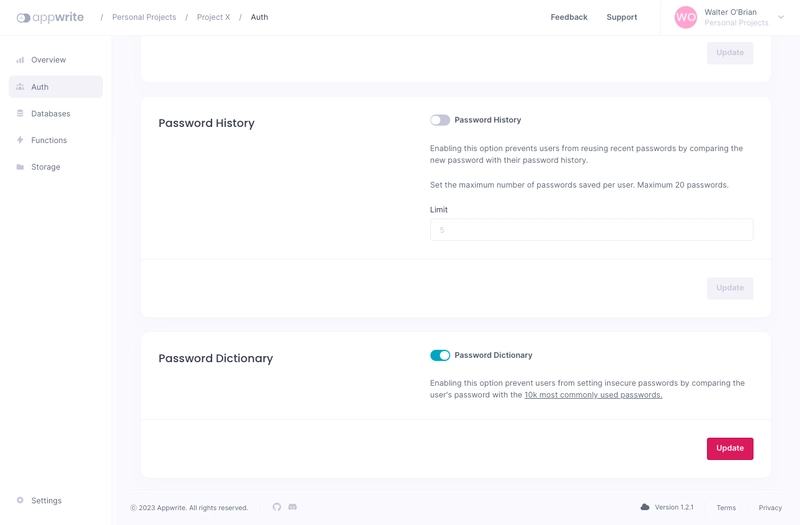800x525 pixels.
Task: Open the Settings gear icon
Action: pos(20,500)
